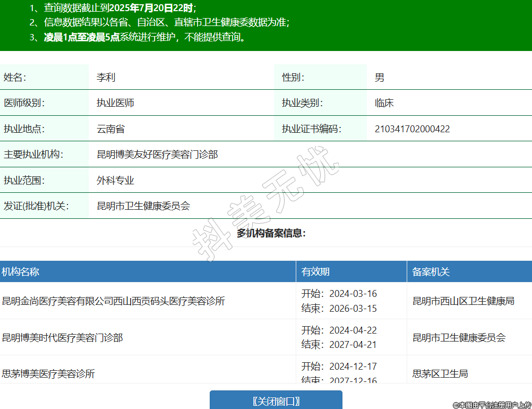The image size is (532, 409).
Task: Click the 有效期 column header
Action: coord(315,272)
